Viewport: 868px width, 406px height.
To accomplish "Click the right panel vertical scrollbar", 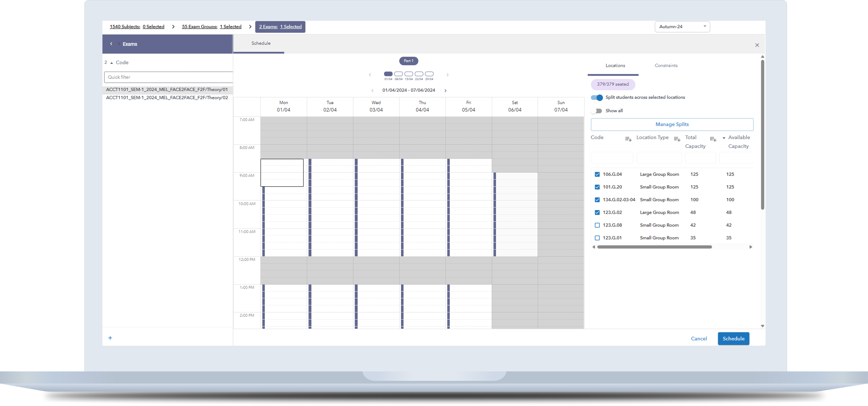I will coord(762,135).
